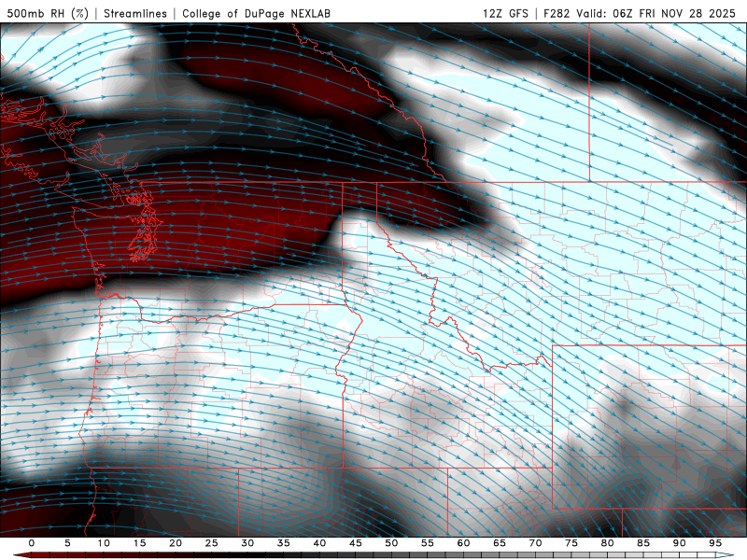The image size is (747, 560).
Task: Click the colorbar label '55'
Action: [428, 543]
